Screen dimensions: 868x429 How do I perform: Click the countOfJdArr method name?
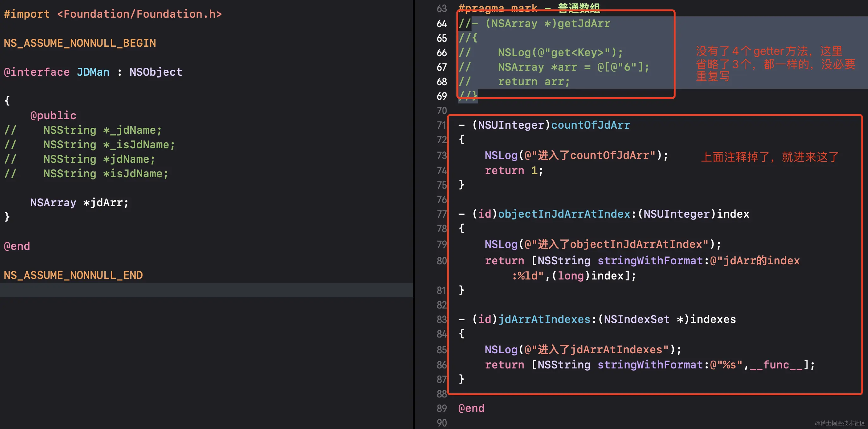coord(590,125)
